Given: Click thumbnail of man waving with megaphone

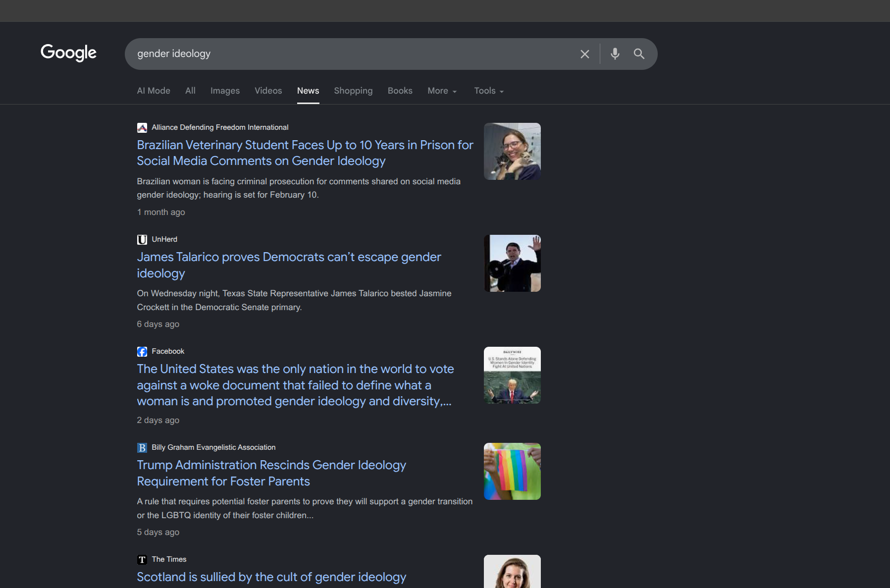Looking at the screenshot, I should click(512, 263).
